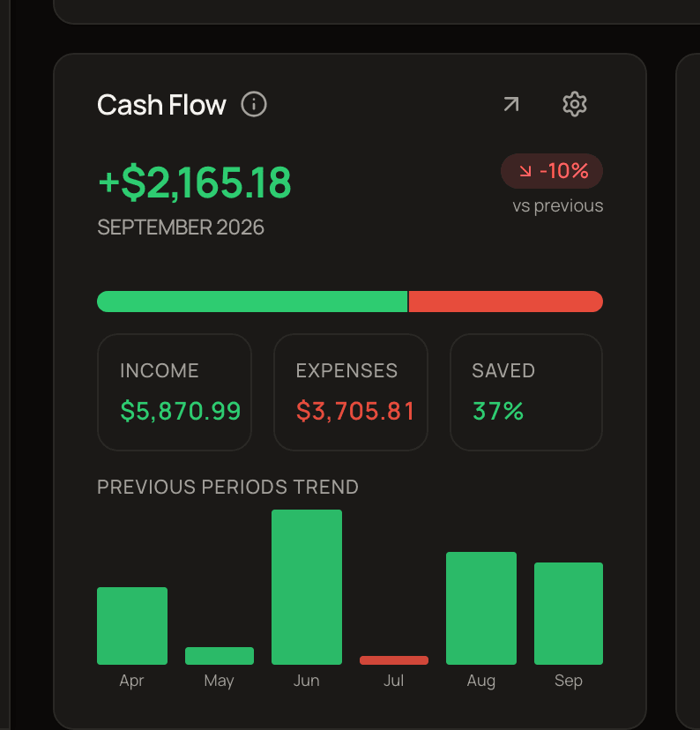Viewport: 700px width, 730px height.
Task: Click the $5,870.99 income value
Action: coord(181,411)
